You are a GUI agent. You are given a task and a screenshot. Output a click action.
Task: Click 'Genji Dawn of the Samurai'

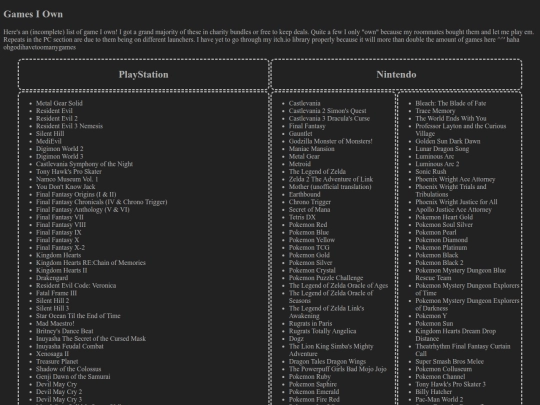73,376
